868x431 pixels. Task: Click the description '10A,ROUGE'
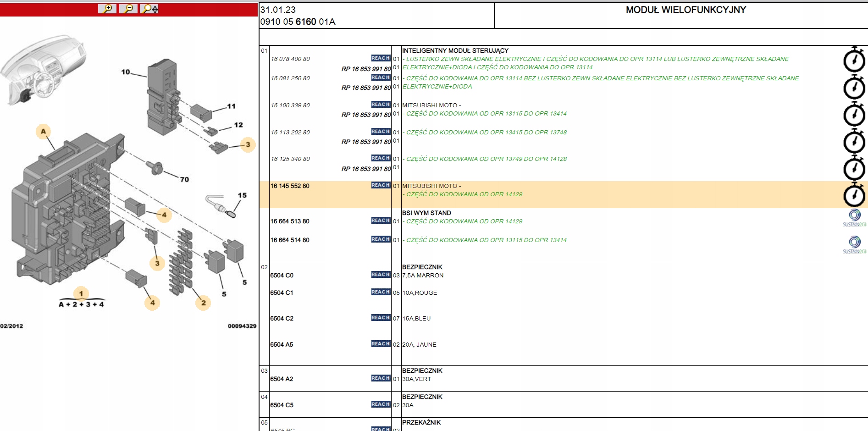coord(420,293)
